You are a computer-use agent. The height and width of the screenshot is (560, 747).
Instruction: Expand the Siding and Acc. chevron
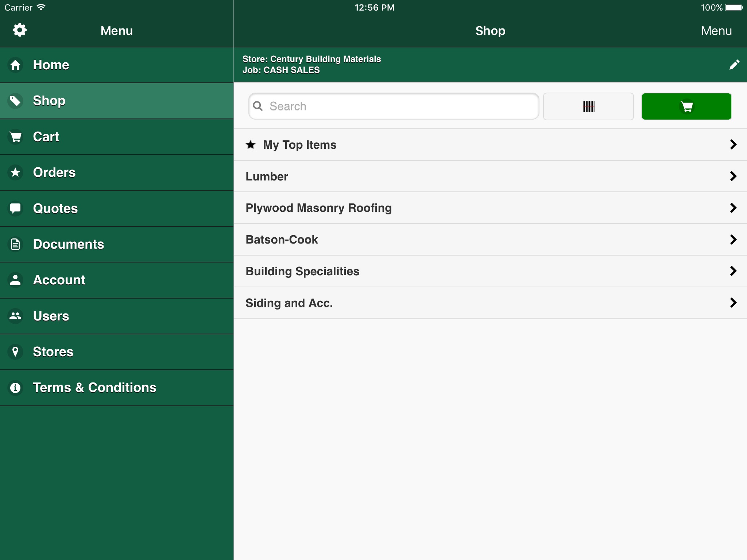733,303
